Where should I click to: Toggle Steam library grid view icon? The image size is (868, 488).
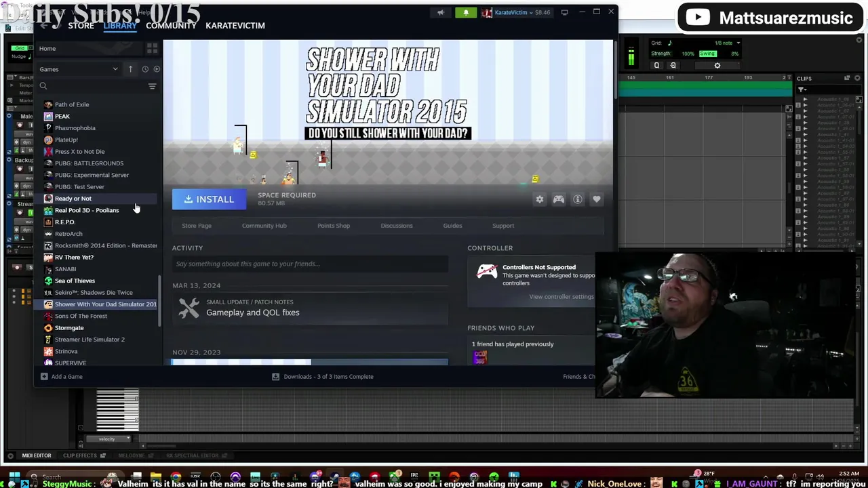point(152,48)
